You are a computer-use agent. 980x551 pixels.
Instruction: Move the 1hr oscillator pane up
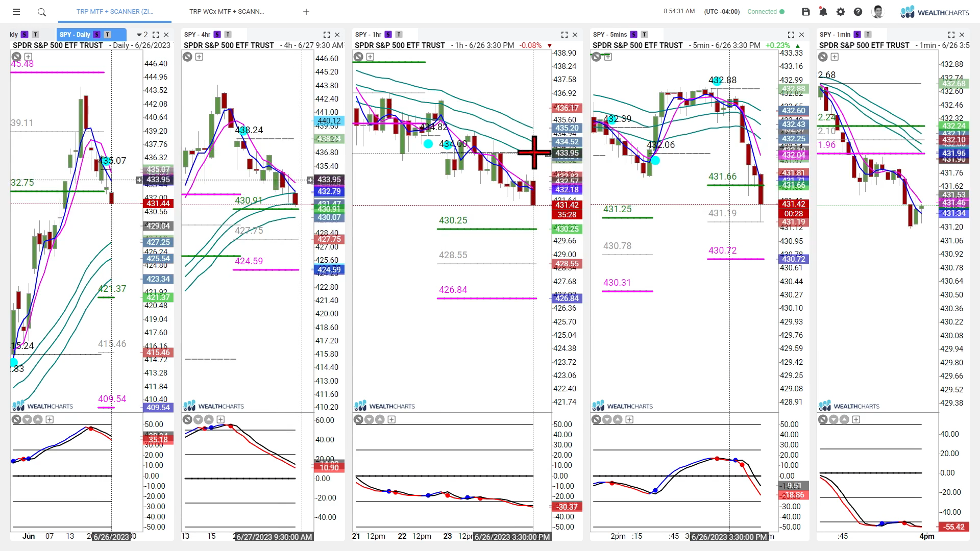[x=380, y=419]
